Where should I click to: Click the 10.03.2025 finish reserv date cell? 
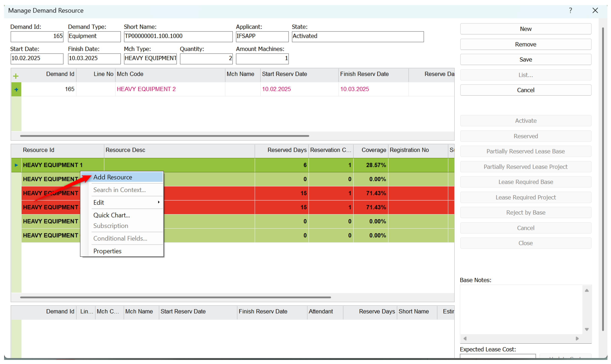coord(373,89)
